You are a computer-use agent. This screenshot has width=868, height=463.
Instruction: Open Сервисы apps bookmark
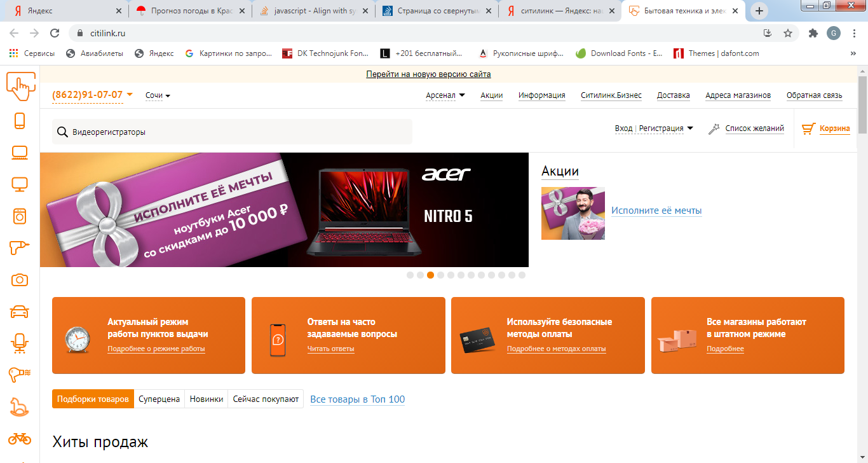click(x=32, y=53)
